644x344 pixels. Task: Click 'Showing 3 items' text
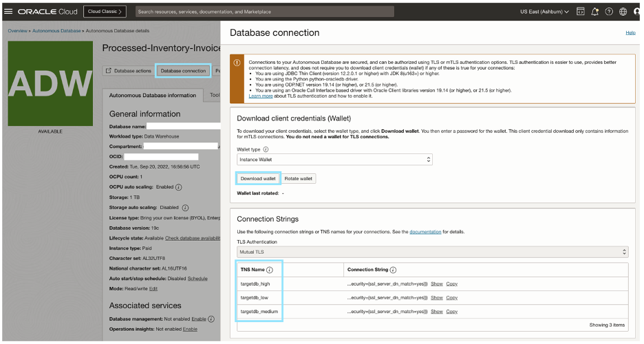(x=607, y=325)
